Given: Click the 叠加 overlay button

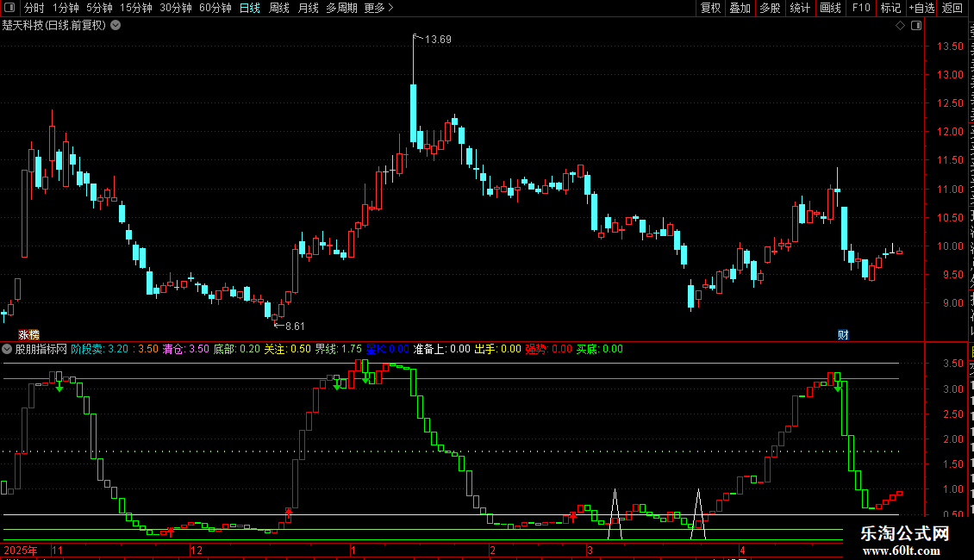Looking at the screenshot, I should tap(740, 8).
